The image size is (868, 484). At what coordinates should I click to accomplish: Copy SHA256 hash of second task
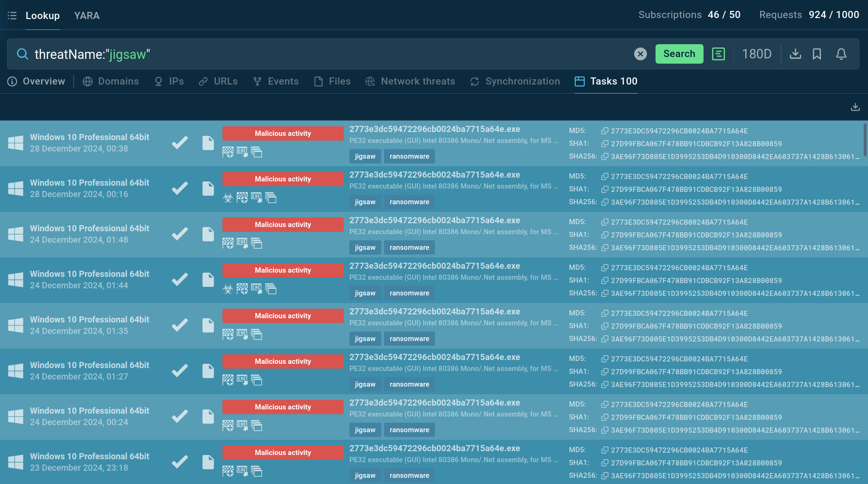click(x=605, y=202)
